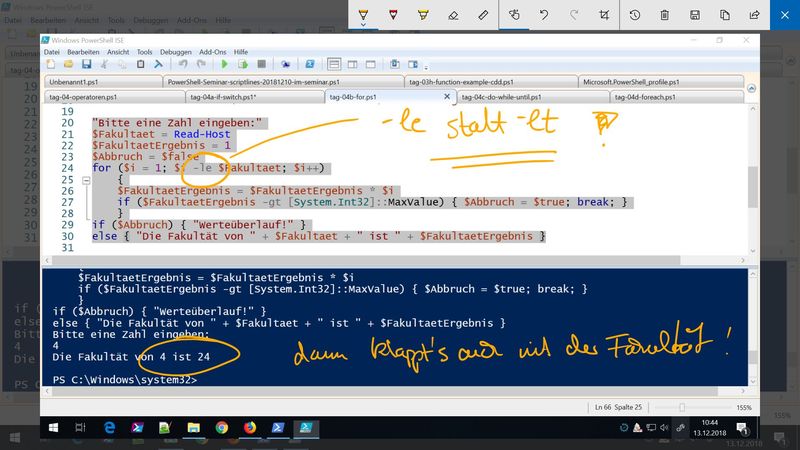Screen dimensions: 800x450
Task: Open the Bearbeiten menu
Action: (83, 52)
